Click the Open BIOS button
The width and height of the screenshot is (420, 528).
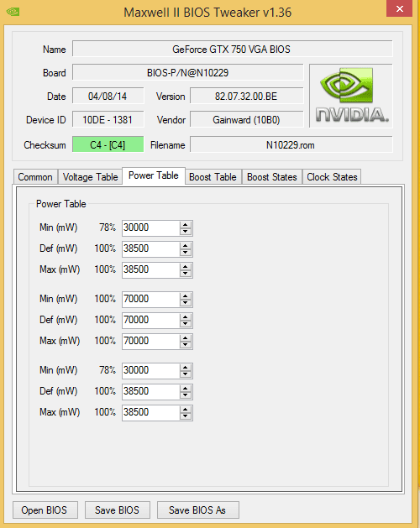tap(45, 510)
